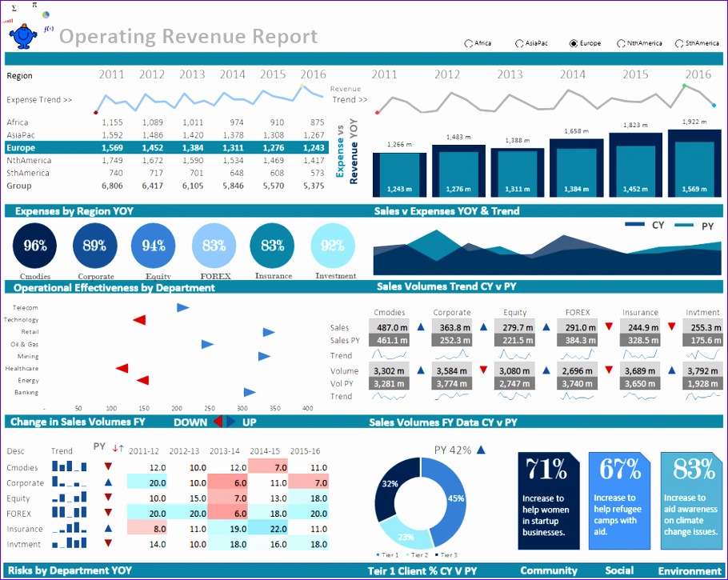Select the SthAmerica region radio button
This screenshot has width=728, height=580.
(x=678, y=43)
